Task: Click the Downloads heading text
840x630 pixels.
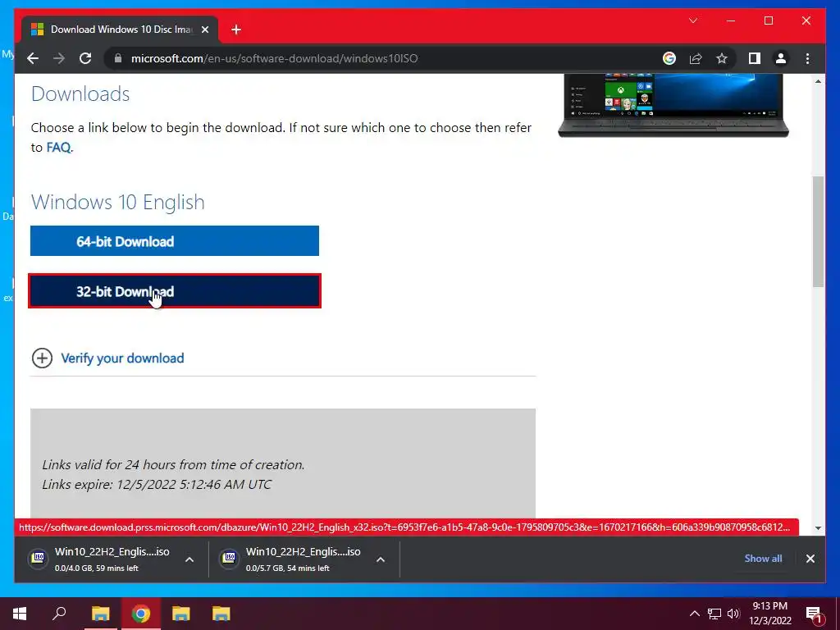Action: pyautogui.click(x=80, y=94)
